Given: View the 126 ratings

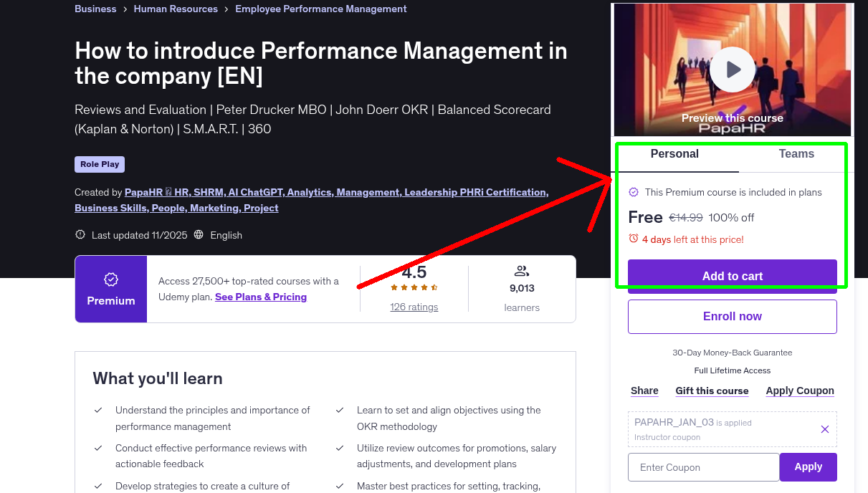Looking at the screenshot, I should tap(413, 307).
